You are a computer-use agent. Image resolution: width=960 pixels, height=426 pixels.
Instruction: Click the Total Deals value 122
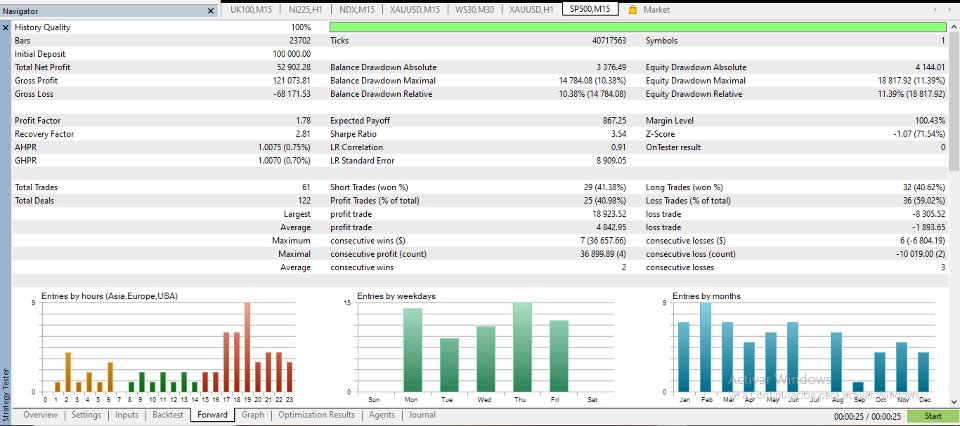point(304,201)
